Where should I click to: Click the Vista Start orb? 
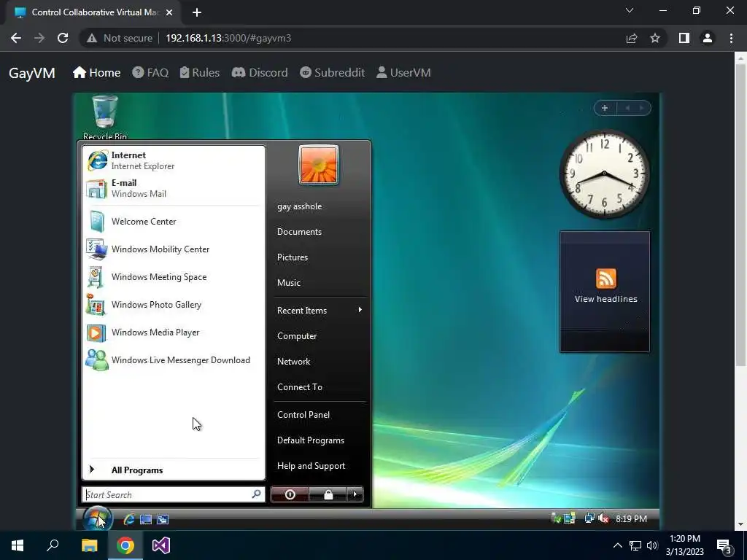pos(98,518)
